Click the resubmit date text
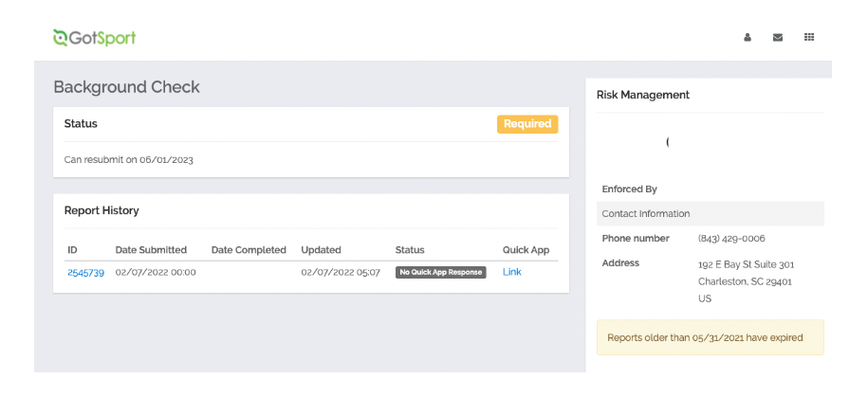Image resolution: width=868 pixels, height=397 pixels. [128, 159]
